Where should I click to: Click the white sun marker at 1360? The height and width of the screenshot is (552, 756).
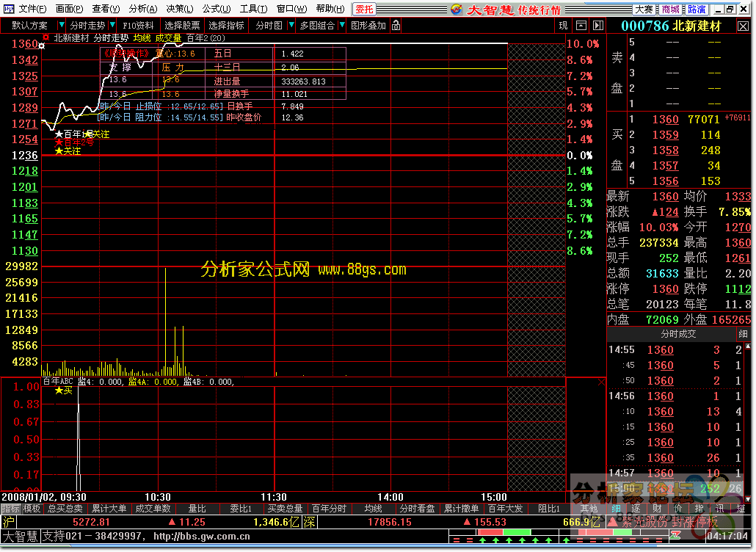pos(41,46)
